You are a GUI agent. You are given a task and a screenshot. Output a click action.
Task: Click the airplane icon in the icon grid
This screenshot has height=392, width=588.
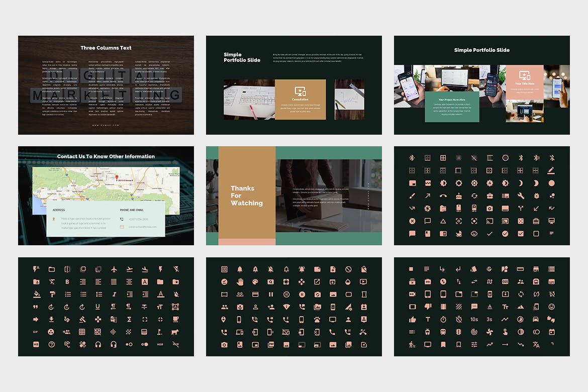[x=114, y=269]
